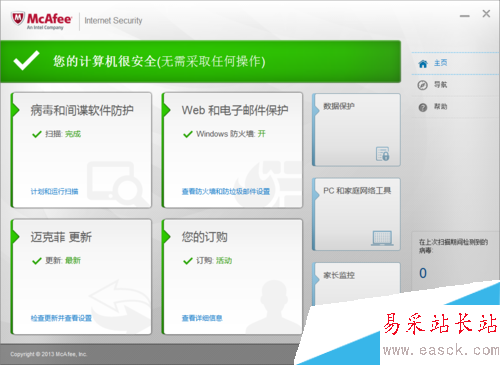Click the question mark help icon
The image size is (500, 365).
423,107
